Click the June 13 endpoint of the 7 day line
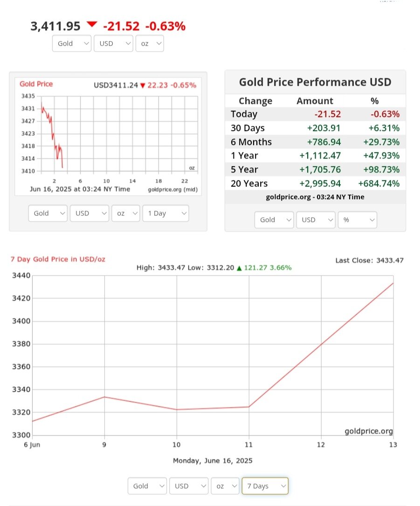The height and width of the screenshot is (506, 420). pyautogui.click(x=393, y=283)
